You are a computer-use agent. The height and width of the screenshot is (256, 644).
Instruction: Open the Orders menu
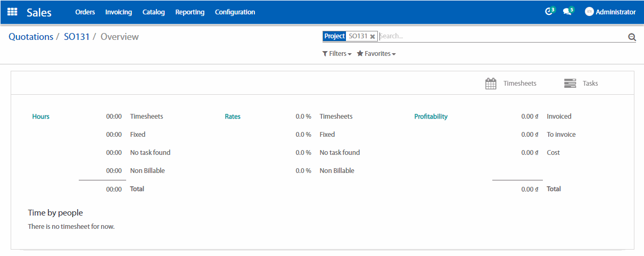85,12
